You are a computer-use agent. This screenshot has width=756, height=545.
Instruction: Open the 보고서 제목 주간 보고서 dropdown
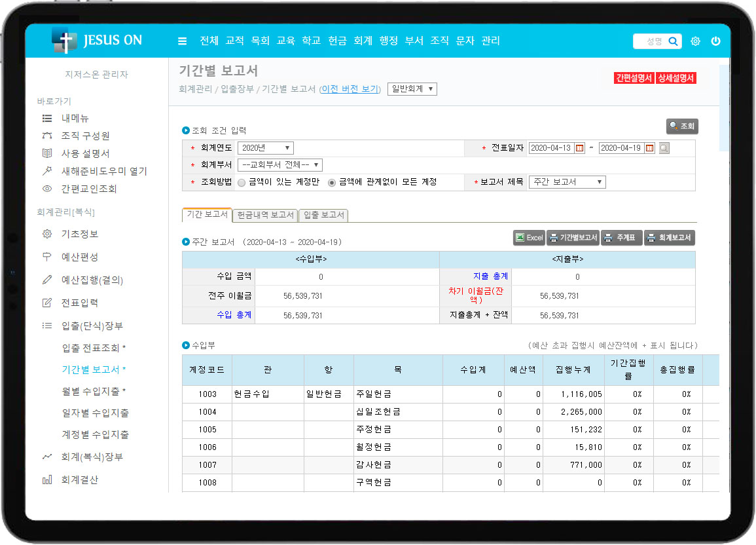pyautogui.click(x=567, y=182)
